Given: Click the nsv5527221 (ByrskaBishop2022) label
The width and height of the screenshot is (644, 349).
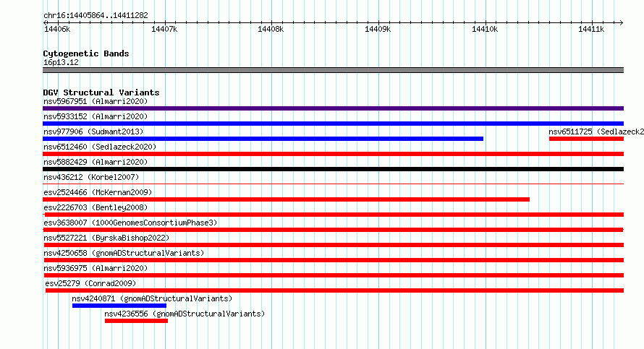Looking at the screenshot, I should pyautogui.click(x=106, y=238).
